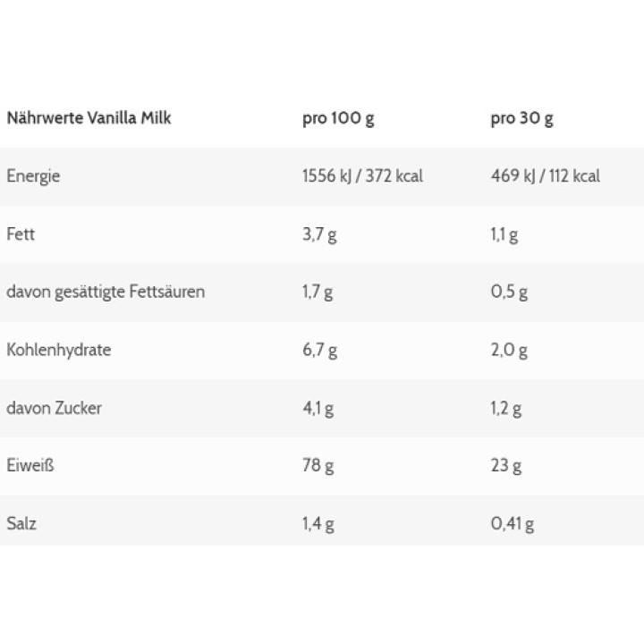This screenshot has width=644, height=644.
Task: Click the "Nährwerte Vanilla Milk" table heading
Action: 89,118
